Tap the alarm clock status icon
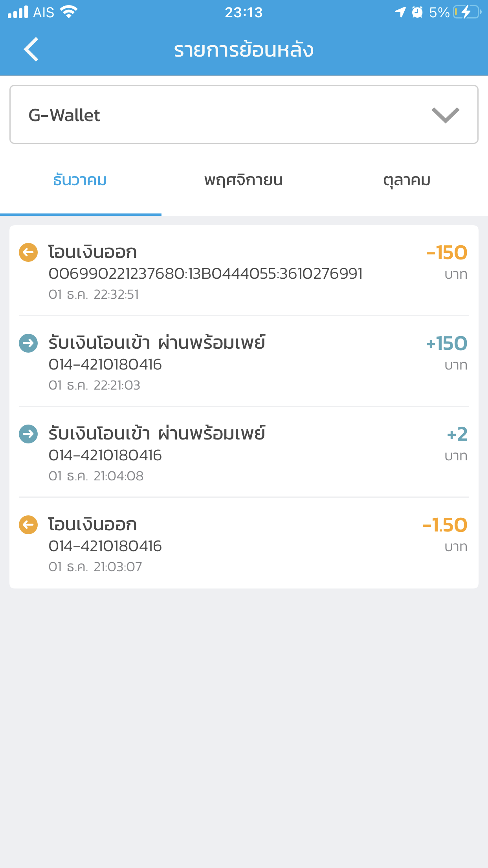Image resolution: width=488 pixels, height=868 pixels. tap(417, 12)
